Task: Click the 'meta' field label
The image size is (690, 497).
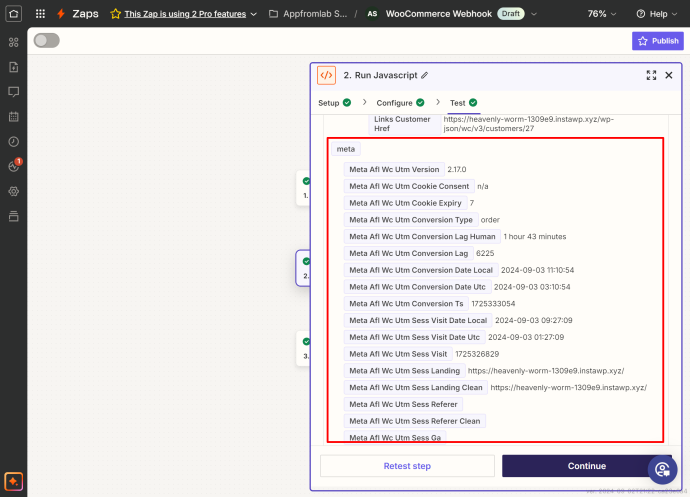Action: tap(345, 149)
